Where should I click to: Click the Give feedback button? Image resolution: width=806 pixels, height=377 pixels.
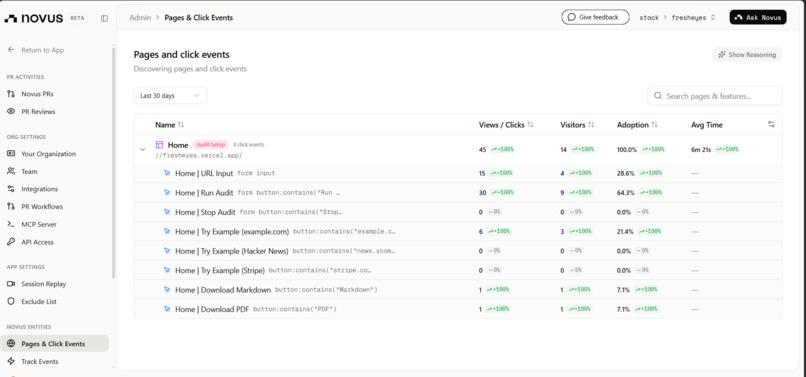pos(595,17)
